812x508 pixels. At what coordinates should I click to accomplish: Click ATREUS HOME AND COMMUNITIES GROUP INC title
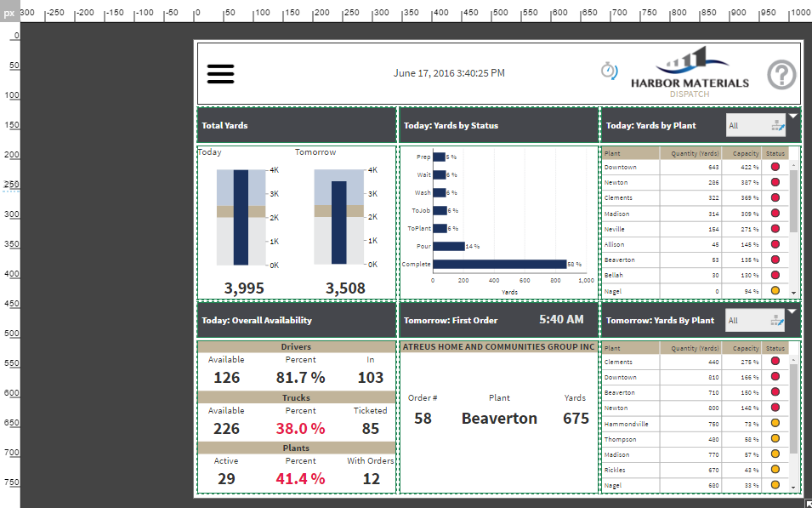pos(499,347)
